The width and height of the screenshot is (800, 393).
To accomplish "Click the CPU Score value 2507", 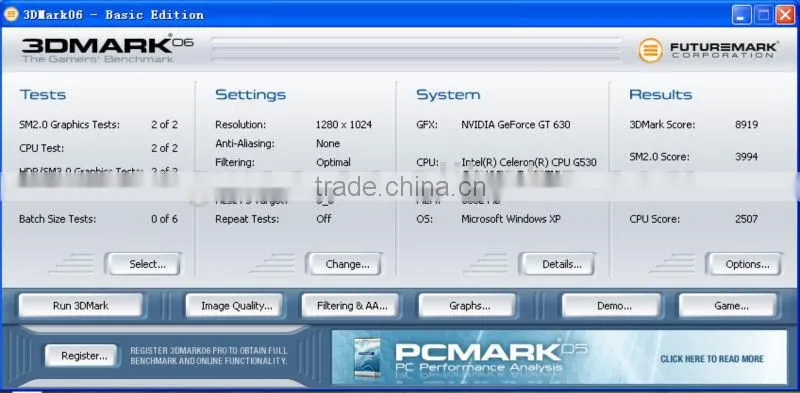I will click(x=746, y=219).
